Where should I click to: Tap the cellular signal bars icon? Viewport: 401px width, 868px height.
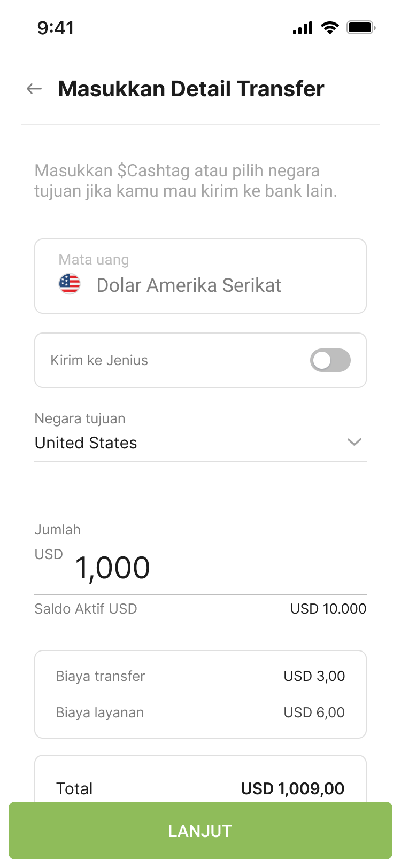pyautogui.click(x=303, y=28)
